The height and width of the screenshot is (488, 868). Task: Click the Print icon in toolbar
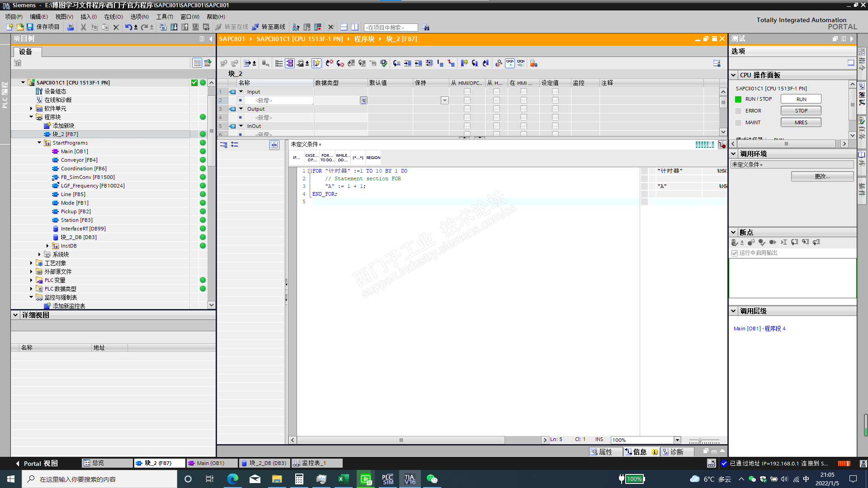tap(71, 27)
